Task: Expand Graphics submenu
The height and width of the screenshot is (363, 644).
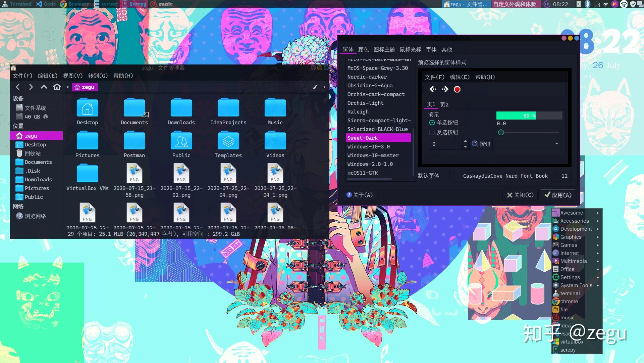Action: tap(577, 237)
